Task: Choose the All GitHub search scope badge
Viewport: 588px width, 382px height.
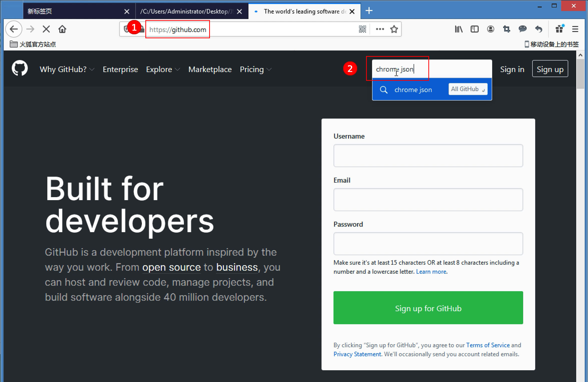Action: click(x=468, y=89)
